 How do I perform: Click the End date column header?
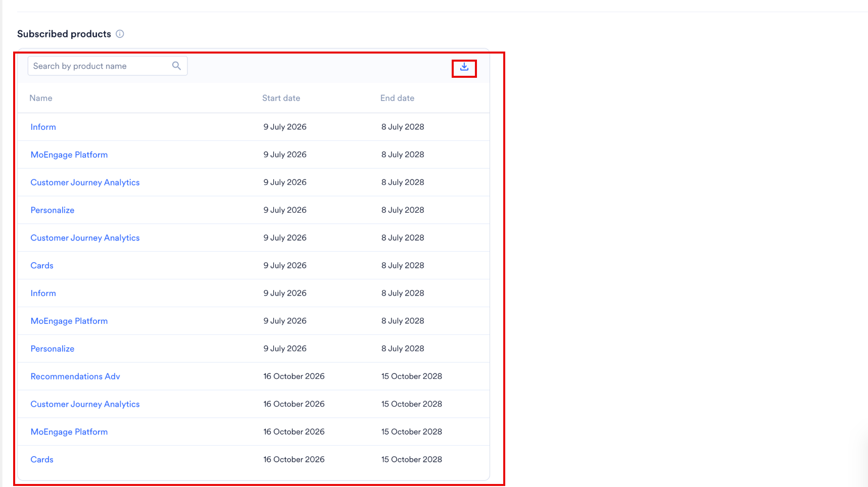[x=398, y=98]
